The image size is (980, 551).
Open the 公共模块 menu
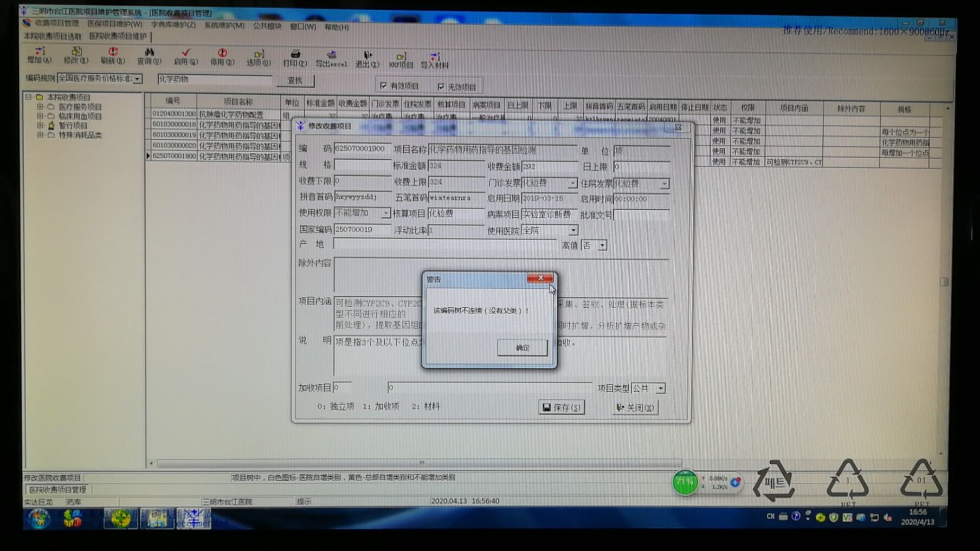pyautogui.click(x=267, y=26)
